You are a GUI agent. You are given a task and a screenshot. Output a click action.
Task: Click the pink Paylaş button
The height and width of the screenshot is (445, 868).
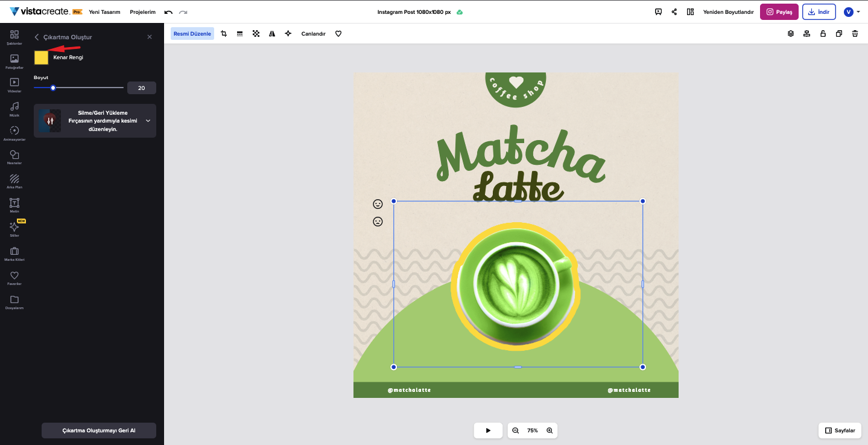779,12
